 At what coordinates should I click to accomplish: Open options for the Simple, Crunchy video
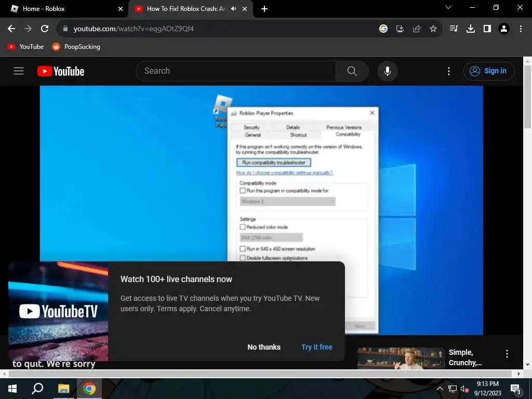point(507,354)
